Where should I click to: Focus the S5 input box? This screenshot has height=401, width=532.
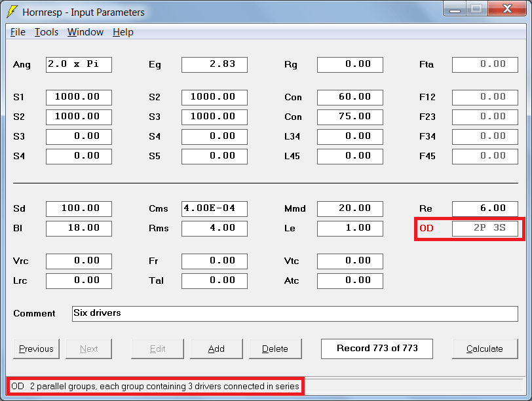coord(214,157)
